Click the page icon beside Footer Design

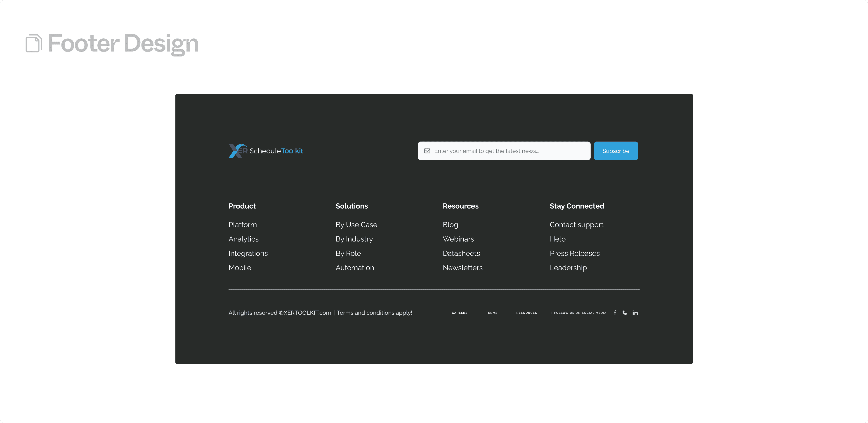pos(34,43)
